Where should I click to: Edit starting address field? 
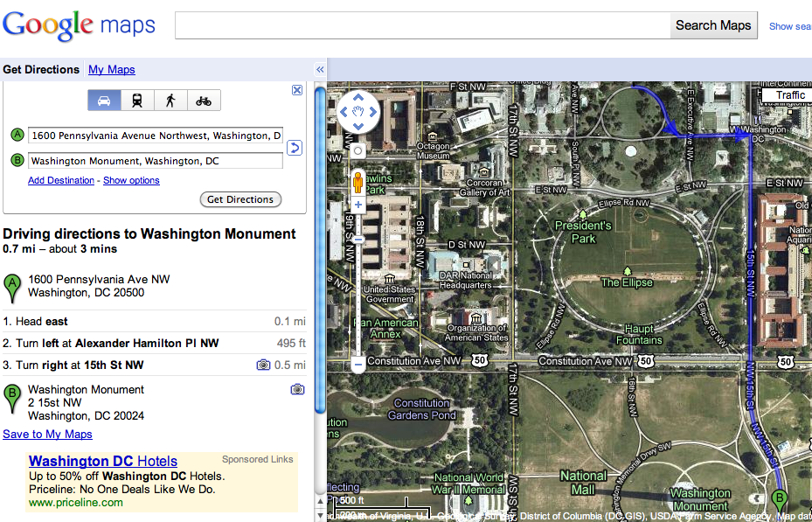pos(156,136)
